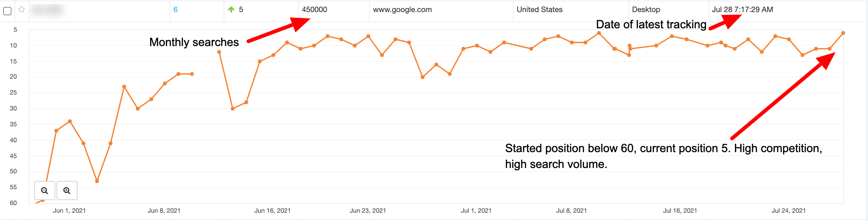Screen dimensions: 868x221
Task: Click the www.google.com search engine cell
Action: (x=402, y=10)
